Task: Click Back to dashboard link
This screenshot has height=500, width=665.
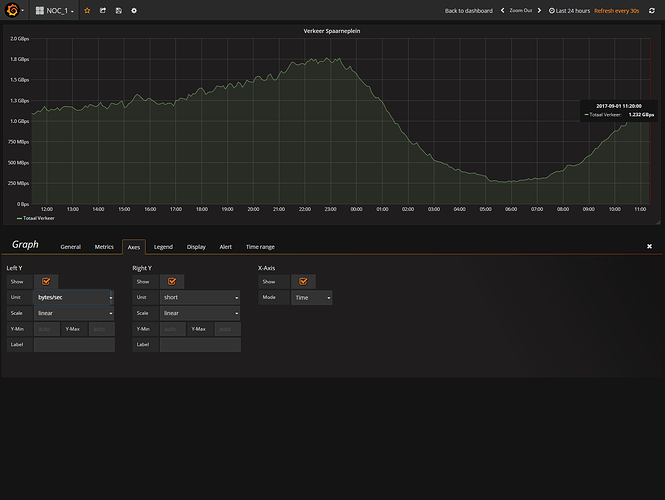Action: tap(468, 10)
